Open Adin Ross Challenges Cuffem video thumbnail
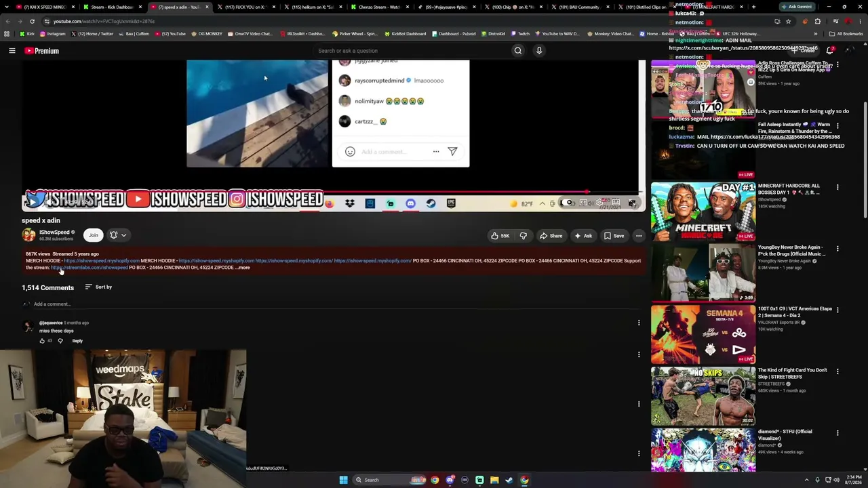The height and width of the screenshot is (488, 868). [703, 89]
